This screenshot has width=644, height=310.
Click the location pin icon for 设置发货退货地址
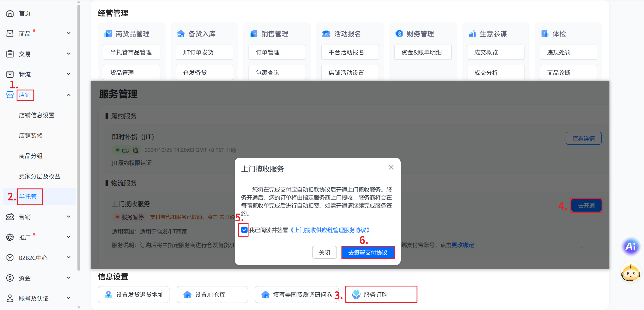click(108, 295)
